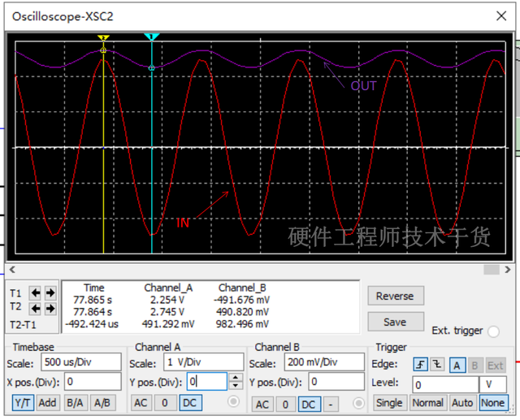The image size is (520, 420).
Task: Click T1 cursor left arrow
Action: [x=36, y=292]
